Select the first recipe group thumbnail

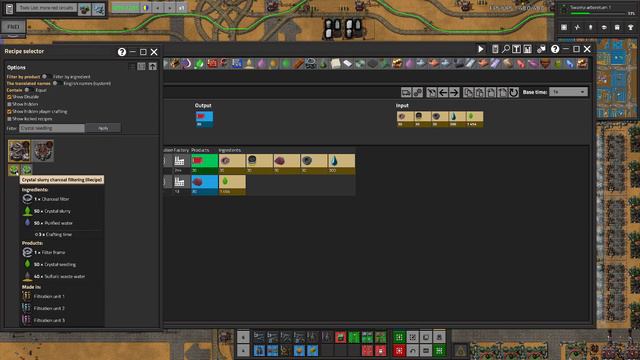19,151
